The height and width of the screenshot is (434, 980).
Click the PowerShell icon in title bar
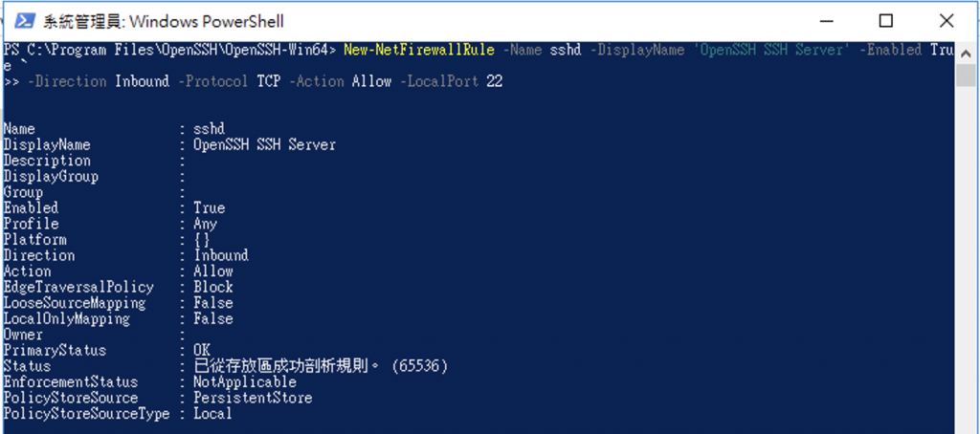(25, 22)
